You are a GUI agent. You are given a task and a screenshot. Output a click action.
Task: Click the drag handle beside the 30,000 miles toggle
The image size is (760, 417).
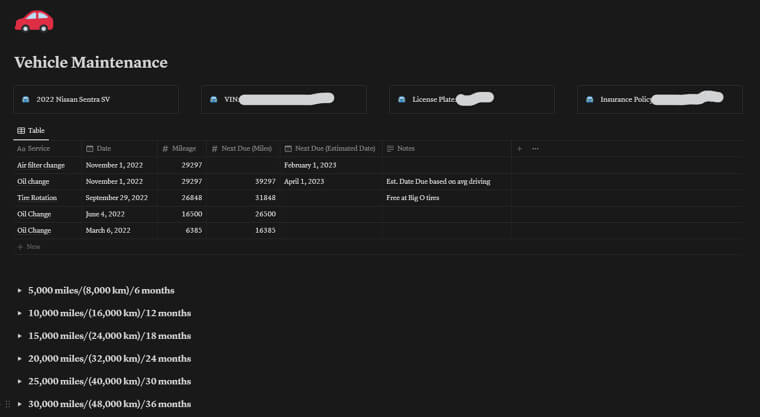point(7,404)
